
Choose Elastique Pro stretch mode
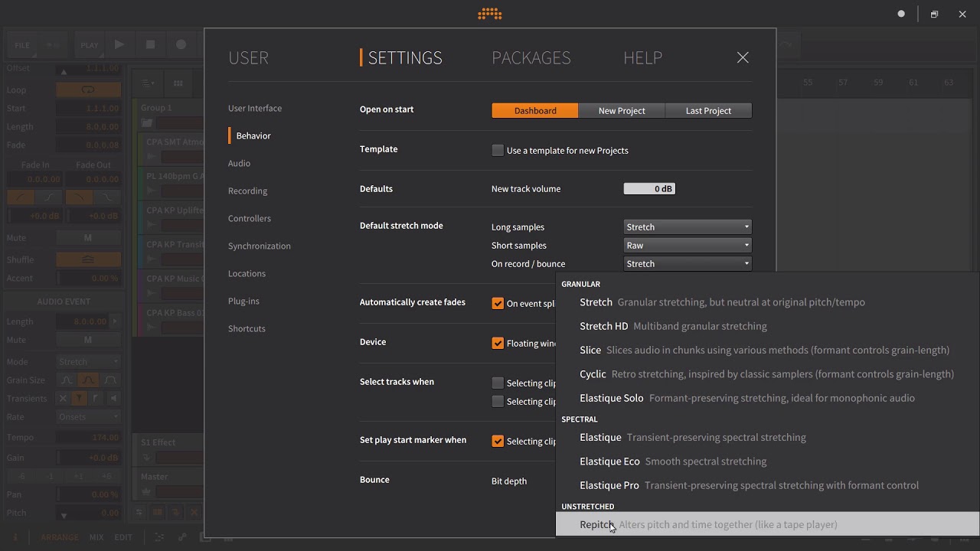point(767,485)
